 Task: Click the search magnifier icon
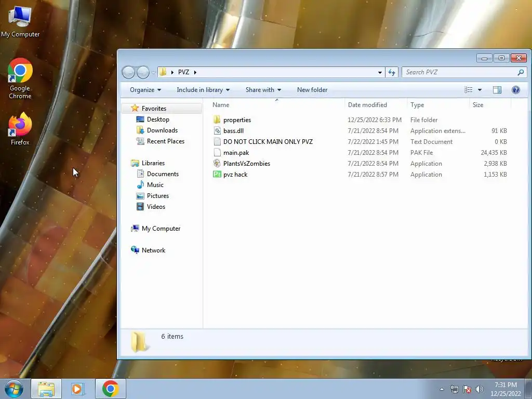coord(521,72)
